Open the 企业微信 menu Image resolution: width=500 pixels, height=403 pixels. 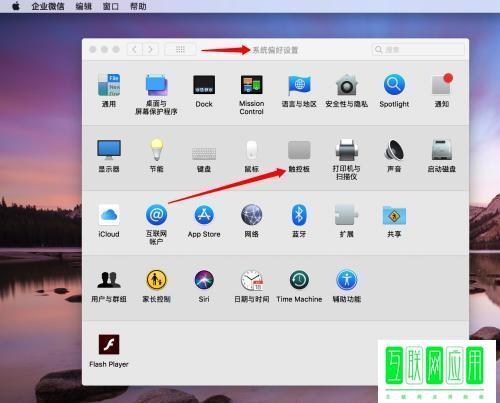pyautogui.click(x=48, y=6)
